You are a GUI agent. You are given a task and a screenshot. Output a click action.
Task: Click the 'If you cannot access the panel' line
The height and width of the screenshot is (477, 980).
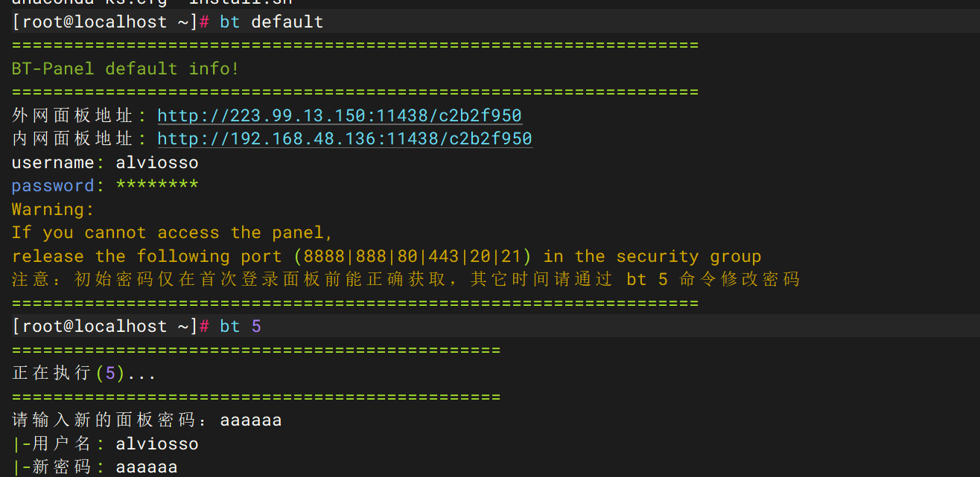tap(173, 232)
